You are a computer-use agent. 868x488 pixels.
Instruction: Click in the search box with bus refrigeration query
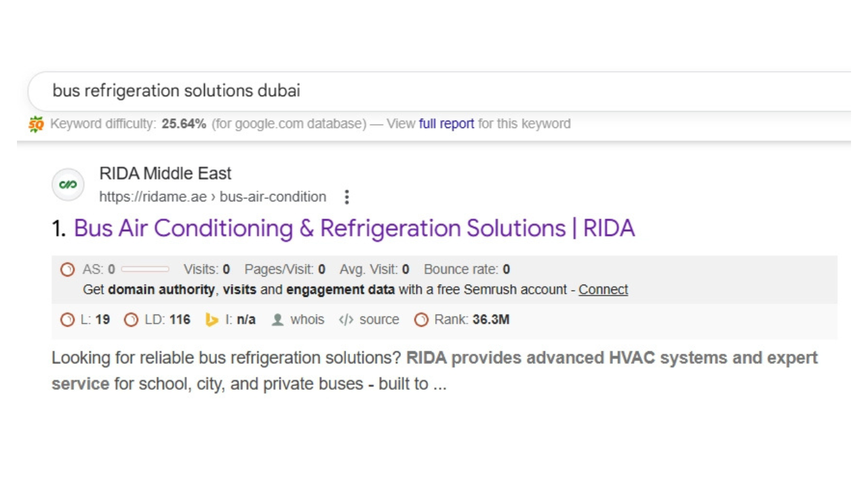(439, 91)
